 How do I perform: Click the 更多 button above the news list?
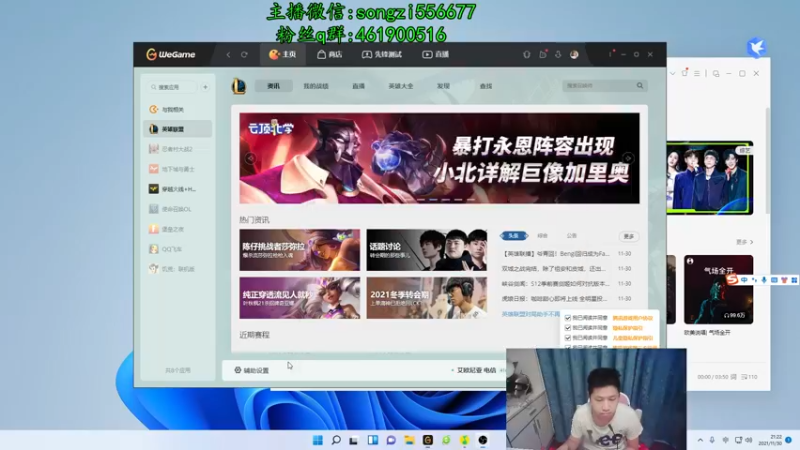click(x=629, y=236)
